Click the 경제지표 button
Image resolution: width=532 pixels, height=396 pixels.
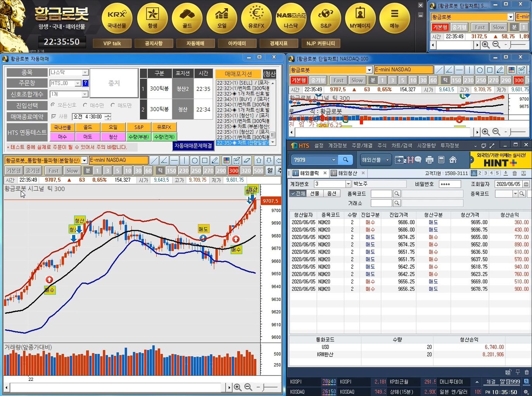(278, 43)
